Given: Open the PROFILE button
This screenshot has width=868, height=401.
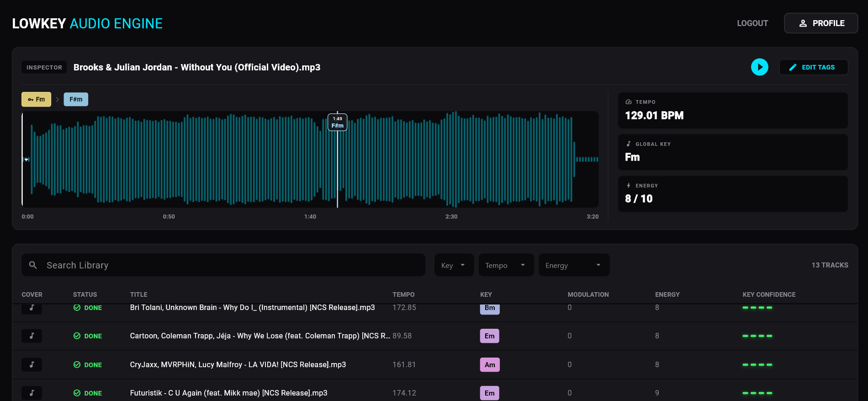Looking at the screenshot, I should 821,23.
